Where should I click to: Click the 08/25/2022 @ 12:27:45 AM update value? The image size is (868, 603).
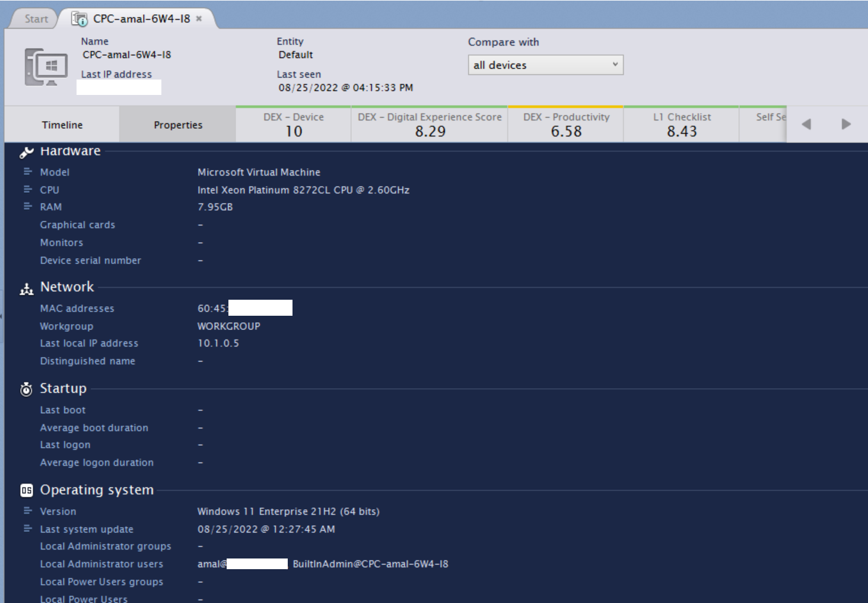point(266,529)
